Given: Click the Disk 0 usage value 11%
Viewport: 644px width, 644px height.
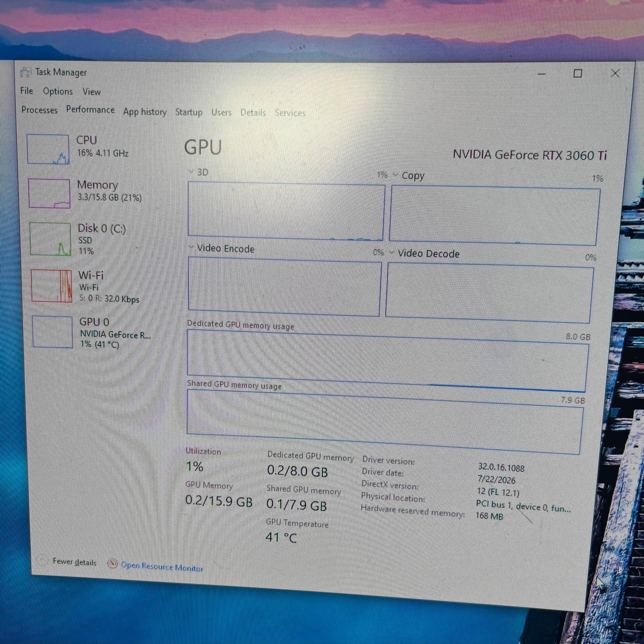Looking at the screenshot, I should coord(86,251).
